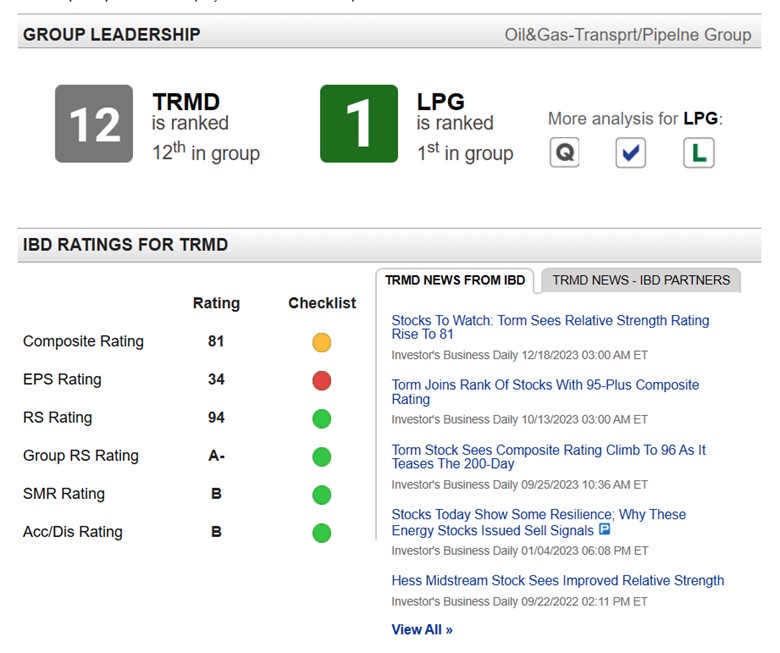
Task: Click the green 1 rank badge for LPG
Action: pyautogui.click(x=359, y=123)
